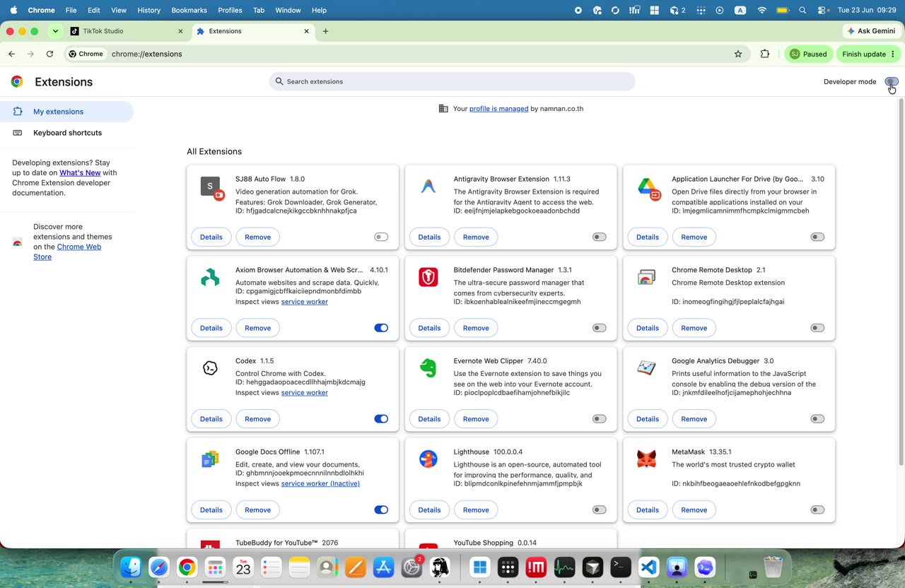Click the MetaMask fox icon

point(646,459)
